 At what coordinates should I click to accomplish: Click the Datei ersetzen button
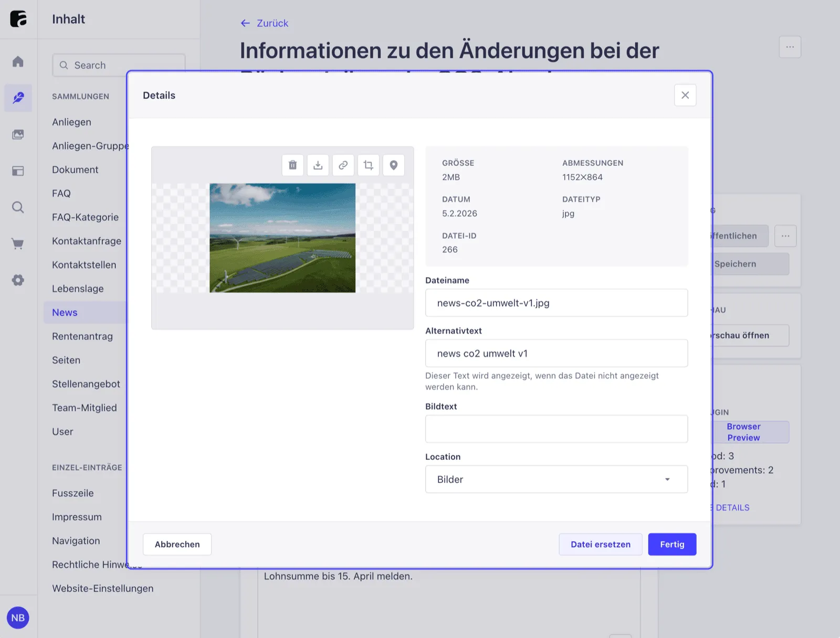pos(601,544)
